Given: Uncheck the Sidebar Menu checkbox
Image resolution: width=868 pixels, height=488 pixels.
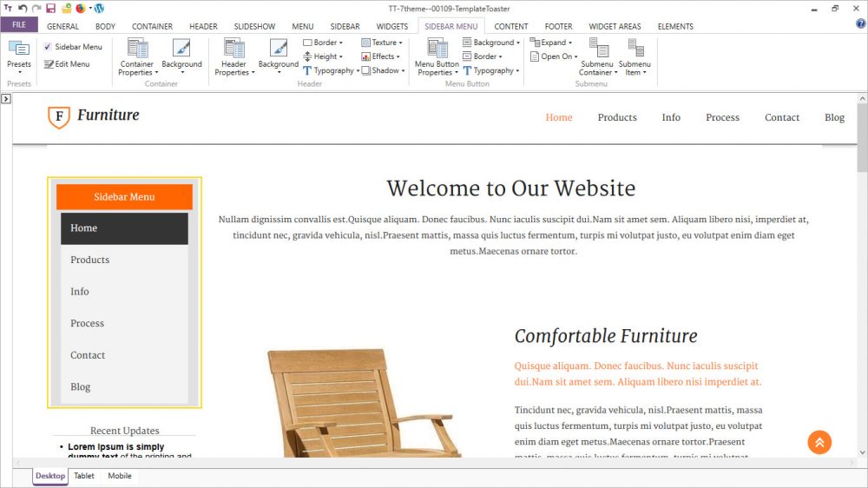Looking at the screenshot, I should [x=48, y=47].
